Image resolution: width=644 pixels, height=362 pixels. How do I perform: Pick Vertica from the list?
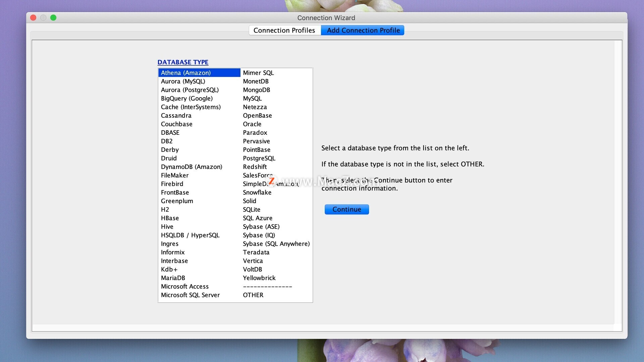276,261
